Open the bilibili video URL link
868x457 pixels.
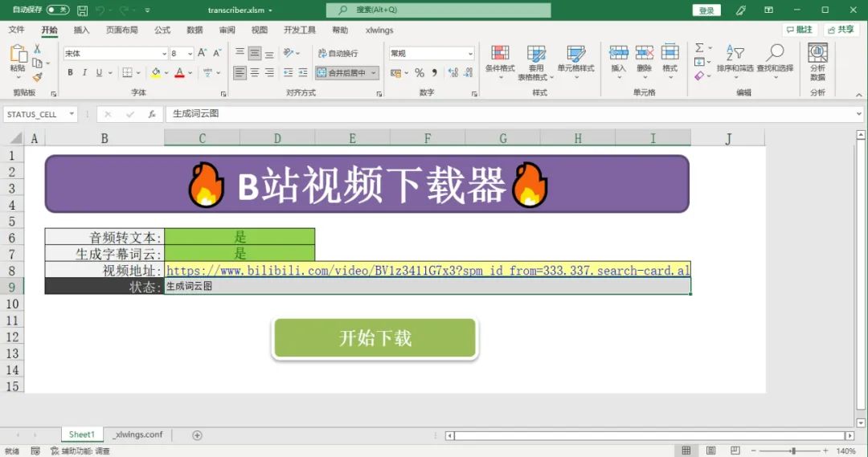pos(427,270)
